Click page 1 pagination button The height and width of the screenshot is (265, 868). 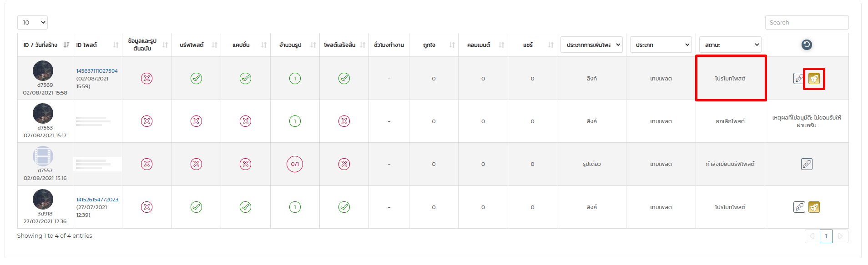pos(826,236)
